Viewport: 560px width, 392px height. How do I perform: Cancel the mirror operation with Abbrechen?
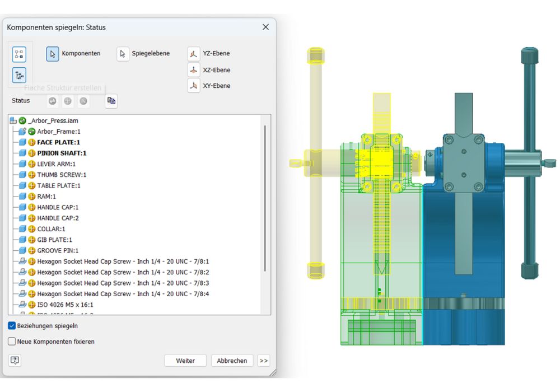(232, 361)
